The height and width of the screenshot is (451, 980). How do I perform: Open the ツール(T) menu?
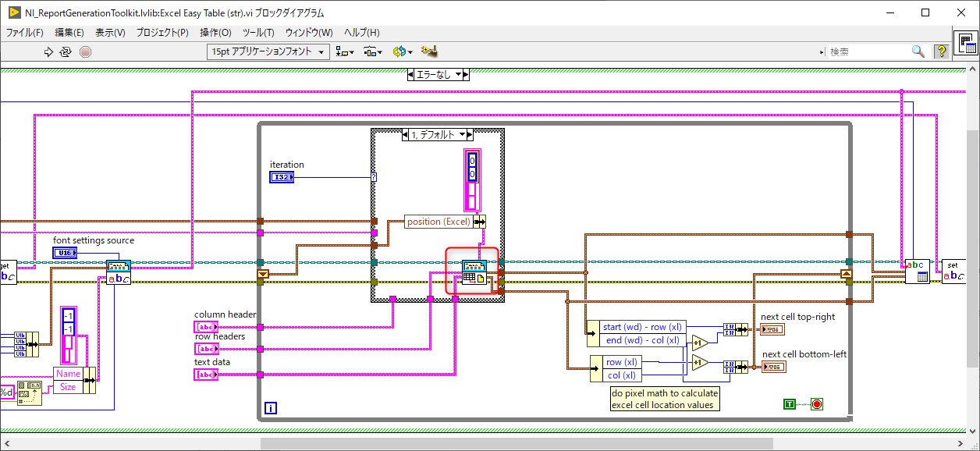click(x=258, y=33)
